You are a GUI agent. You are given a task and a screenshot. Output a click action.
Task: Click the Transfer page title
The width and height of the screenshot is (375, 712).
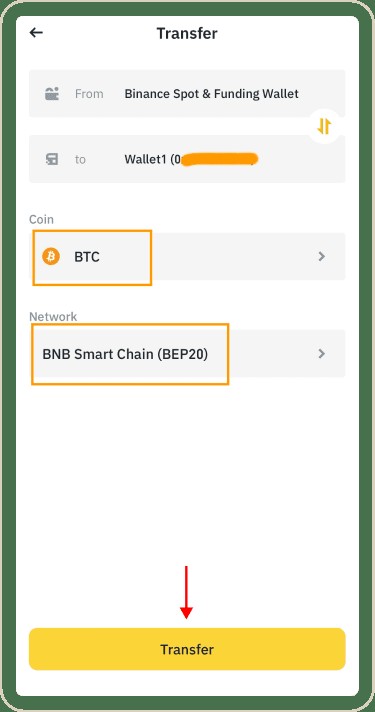(x=187, y=33)
